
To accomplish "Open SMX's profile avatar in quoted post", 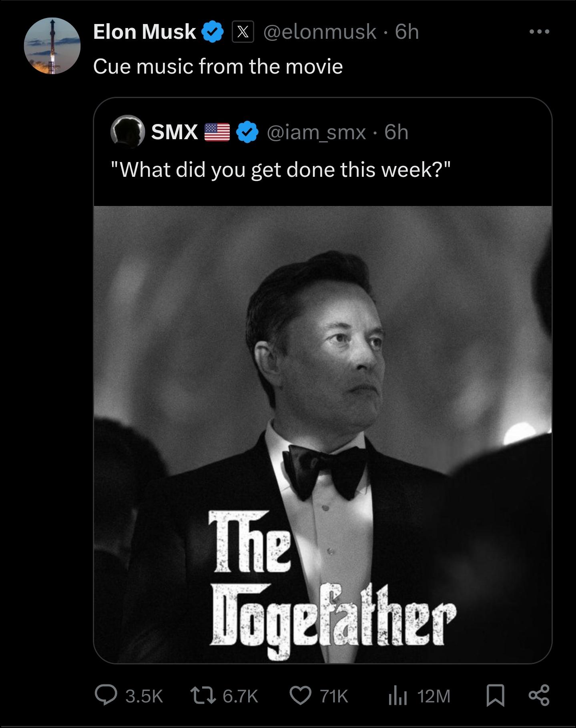I will coord(128,132).
